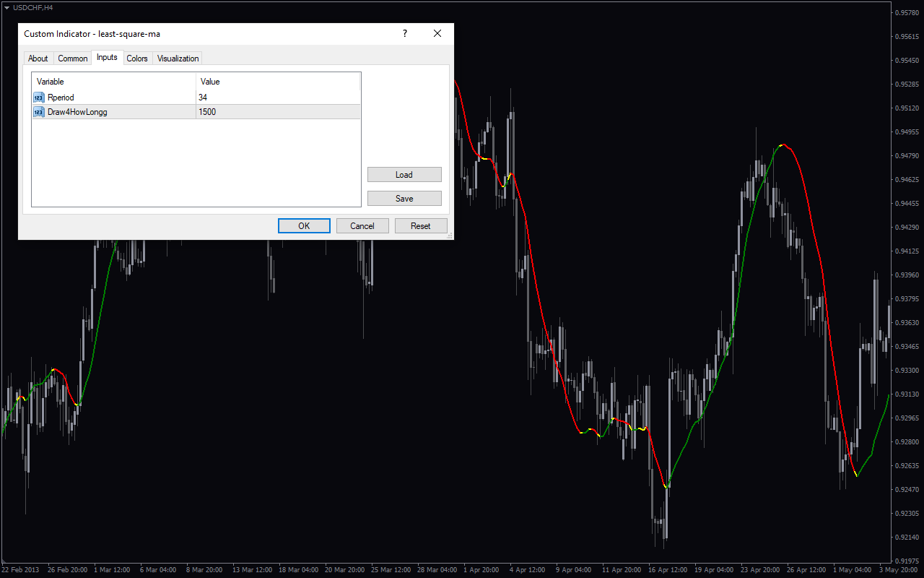Screen dimensions: 924x578
Task: Select the Inputs tab
Action: (107, 57)
